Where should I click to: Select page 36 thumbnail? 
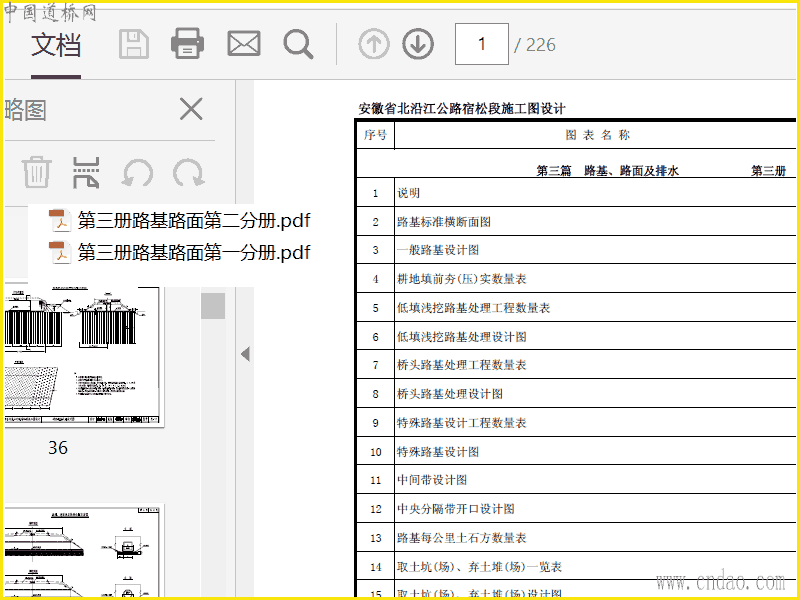(84, 356)
